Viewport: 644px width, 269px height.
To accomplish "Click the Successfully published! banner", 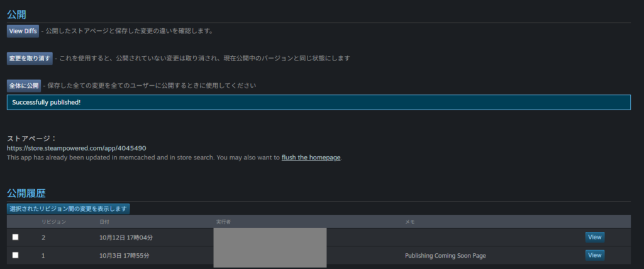I will (x=318, y=103).
